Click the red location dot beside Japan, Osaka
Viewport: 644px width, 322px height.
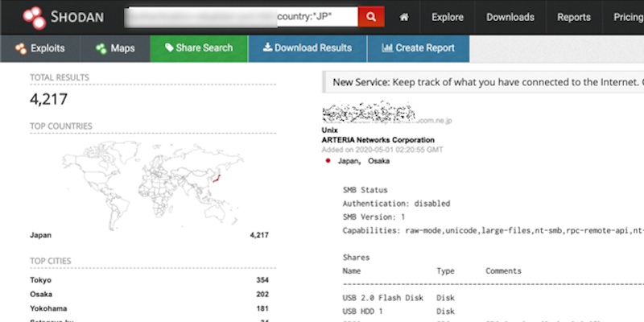point(328,161)
